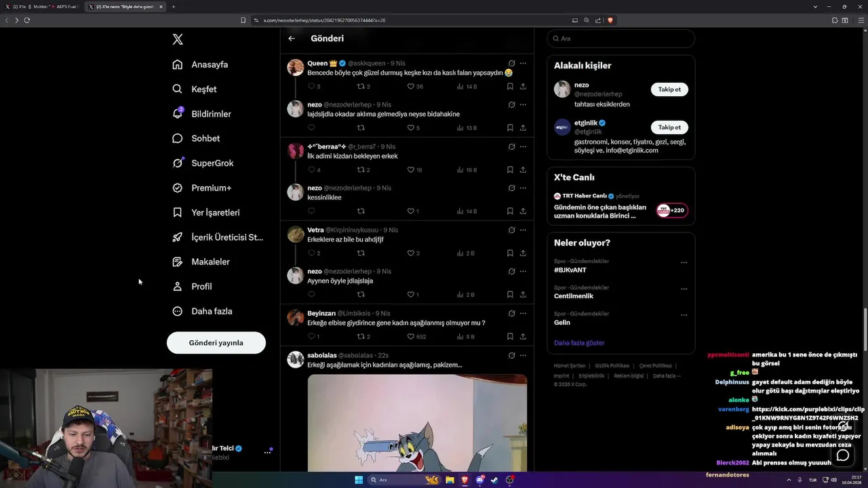Open İçerik Üreticisi Stüdyosu
Image resolution: width=868 pixels, height=488 pixels.
point(217,237)
